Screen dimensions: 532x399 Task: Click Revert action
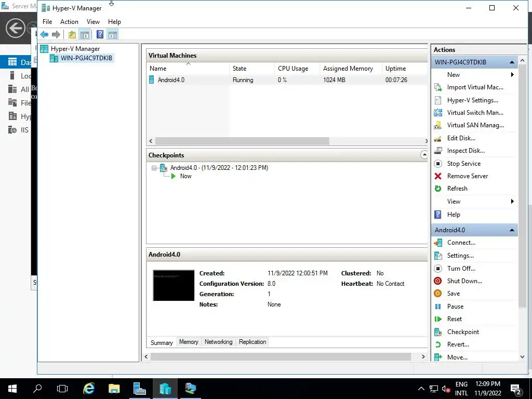click(458, 344)
